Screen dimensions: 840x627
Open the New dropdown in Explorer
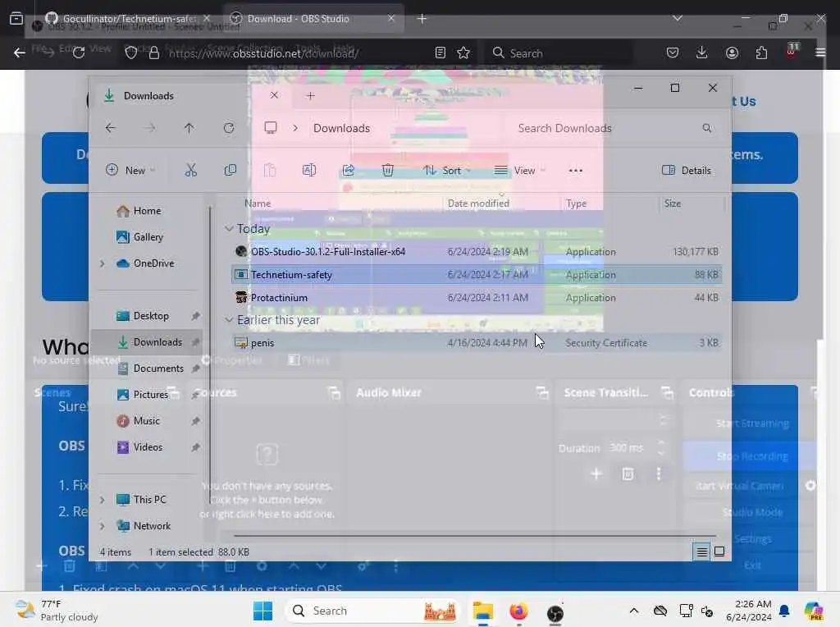point(130,171)
